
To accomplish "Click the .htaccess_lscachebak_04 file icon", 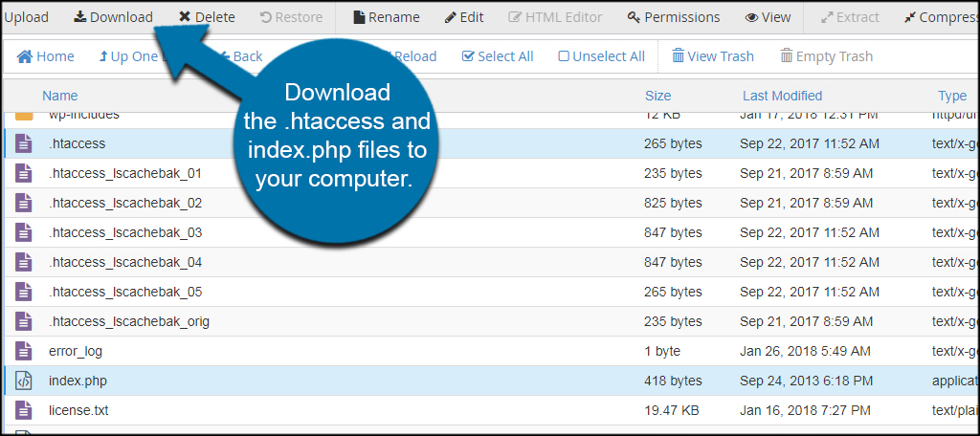I will (24, 262).
